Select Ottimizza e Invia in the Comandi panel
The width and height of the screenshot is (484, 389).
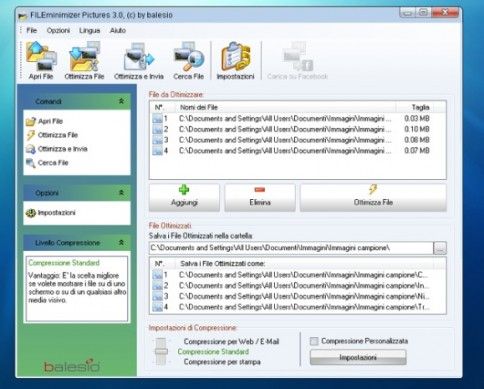click(x=57, y=149)
